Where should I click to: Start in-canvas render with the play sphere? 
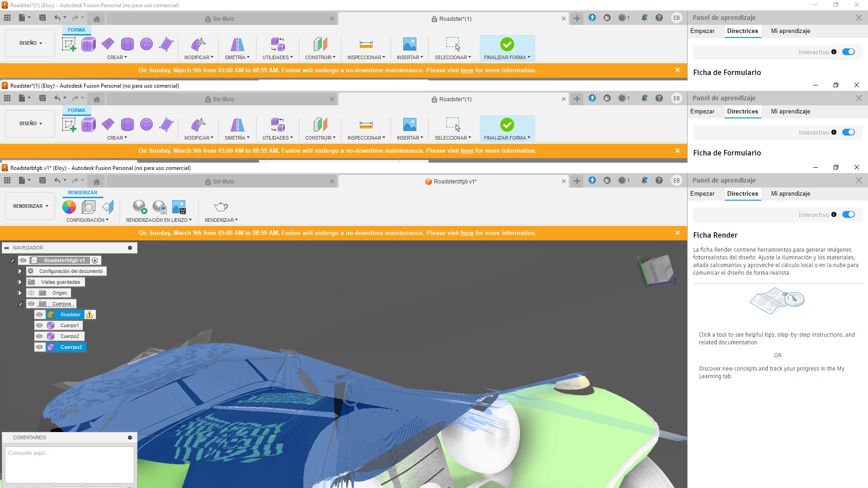(x=140, y=207)
